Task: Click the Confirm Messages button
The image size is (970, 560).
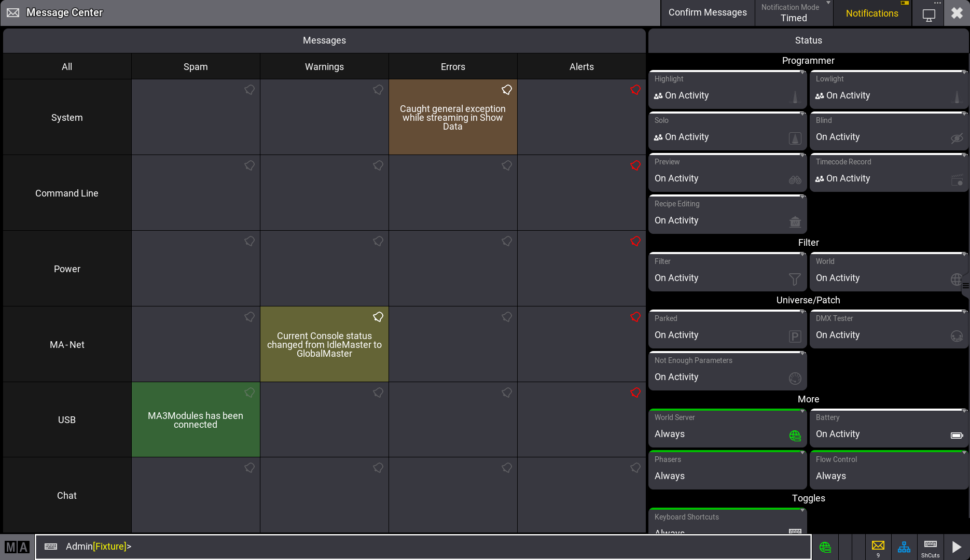Action: [708, 13]
